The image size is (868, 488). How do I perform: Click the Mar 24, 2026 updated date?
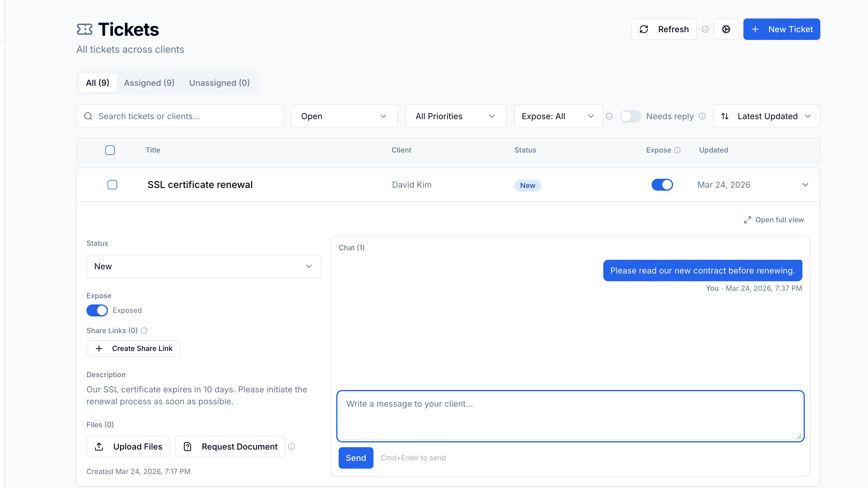click(724, 185)
